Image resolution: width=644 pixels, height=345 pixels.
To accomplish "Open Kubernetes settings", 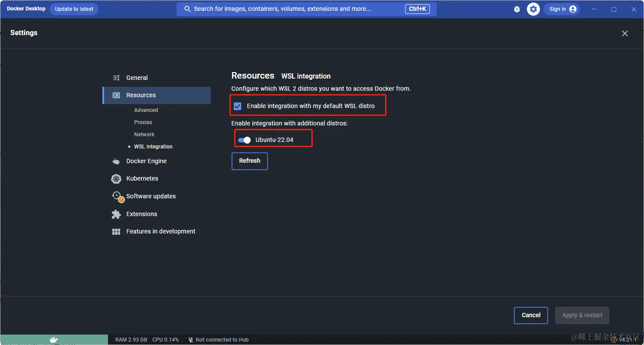I will tap(142, 178).
